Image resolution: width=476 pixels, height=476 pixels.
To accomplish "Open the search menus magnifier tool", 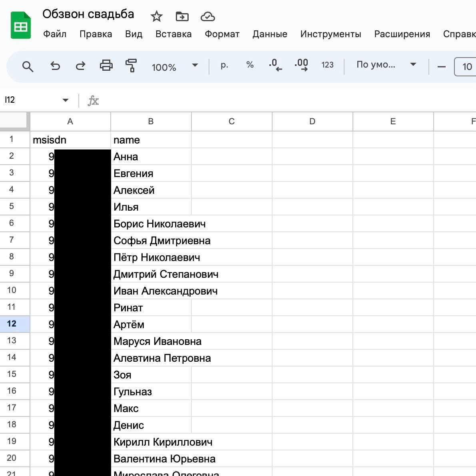I will click(28, 66).
